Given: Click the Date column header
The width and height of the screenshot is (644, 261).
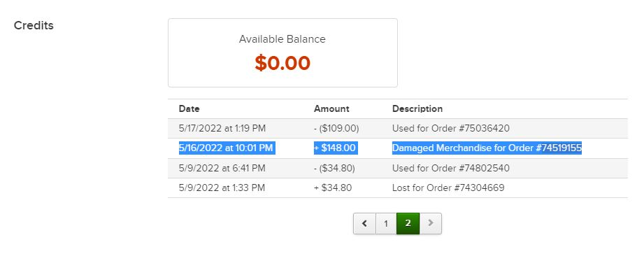Looking at the screenshot, I should (x=189, y=109).
